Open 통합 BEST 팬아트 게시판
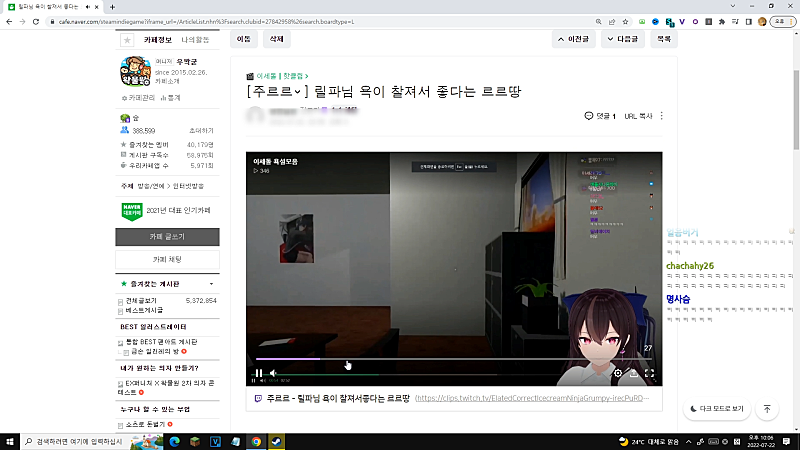 (161, 342)
